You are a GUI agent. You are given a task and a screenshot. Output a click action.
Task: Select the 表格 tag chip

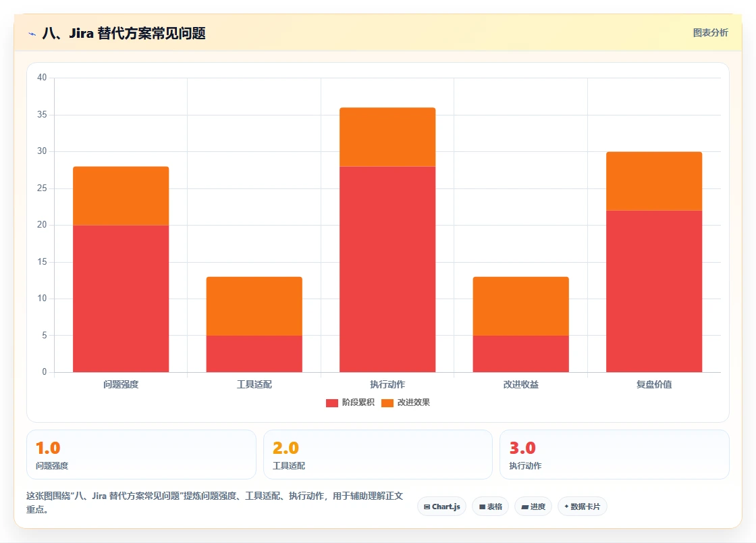click(490, 507)
